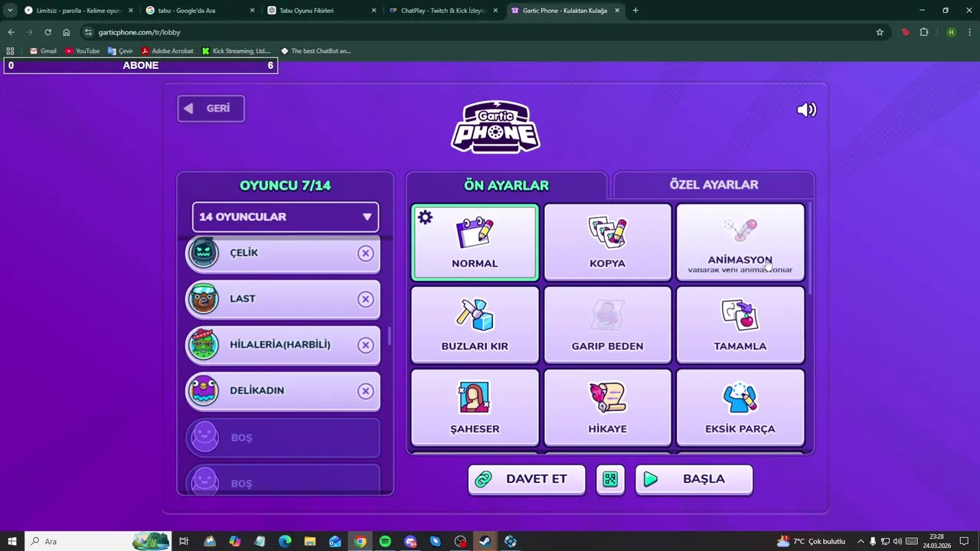Bookmark this page with the star
Viewport: 980px width, 551px height.
pyautogui.click(x=880, y=32)
